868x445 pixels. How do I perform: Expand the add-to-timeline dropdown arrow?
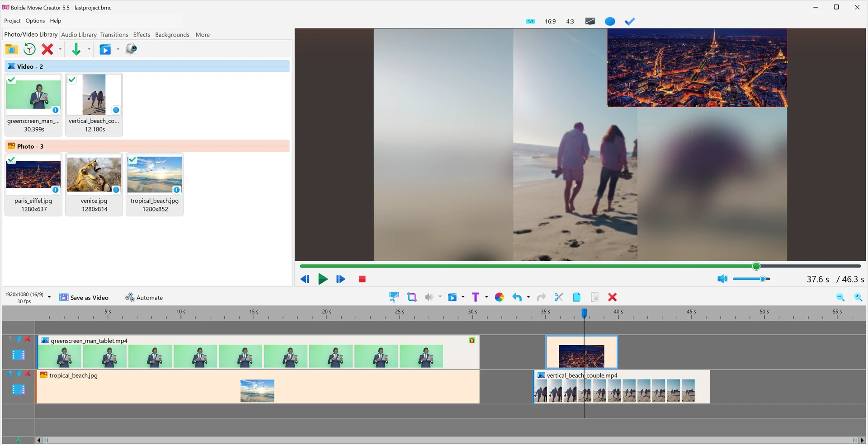(89, 49)
